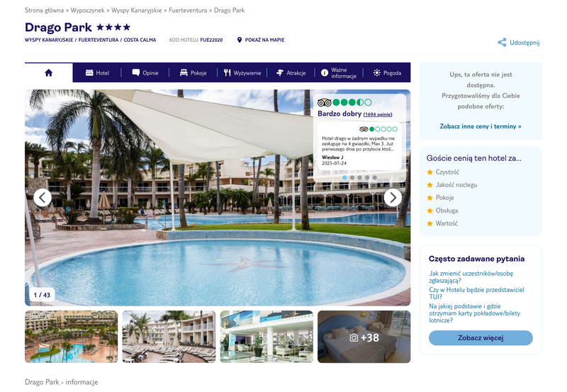Screen dimensions: 567x392
Task: Click the sun icon for Pogoda
Action: pos(376,73)
